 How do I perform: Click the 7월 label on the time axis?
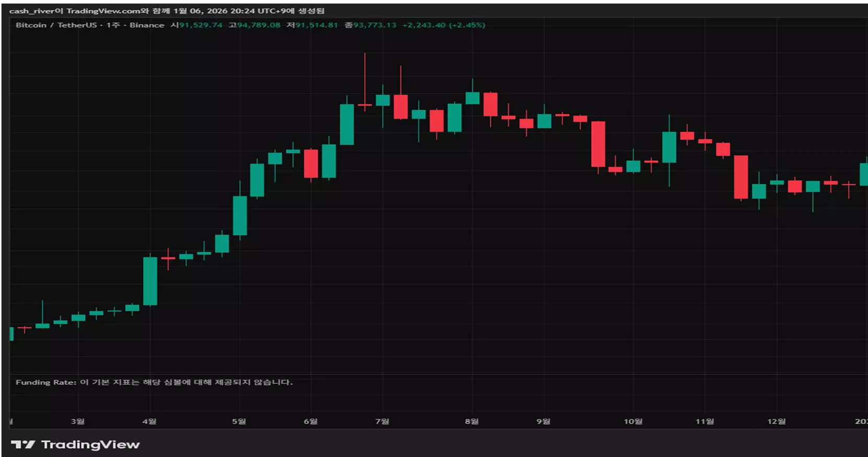(x=382, y=421)
